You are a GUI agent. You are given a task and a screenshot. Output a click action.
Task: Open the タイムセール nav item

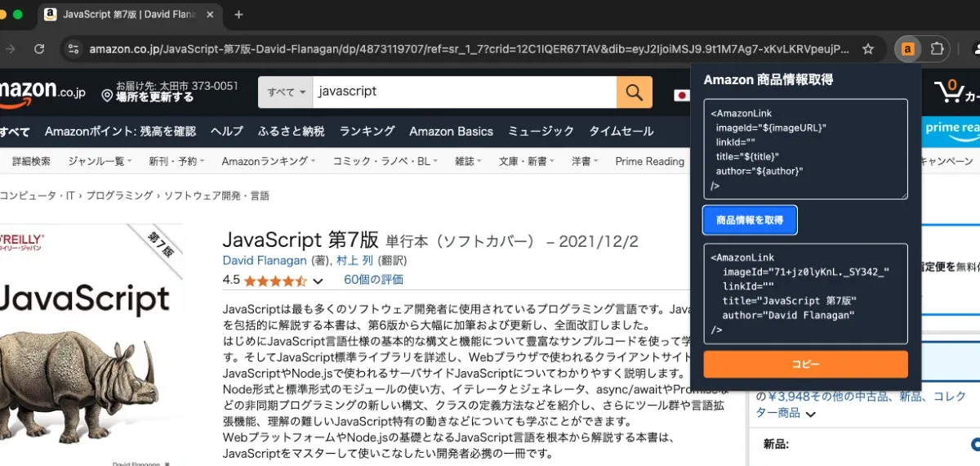(621, 131)
